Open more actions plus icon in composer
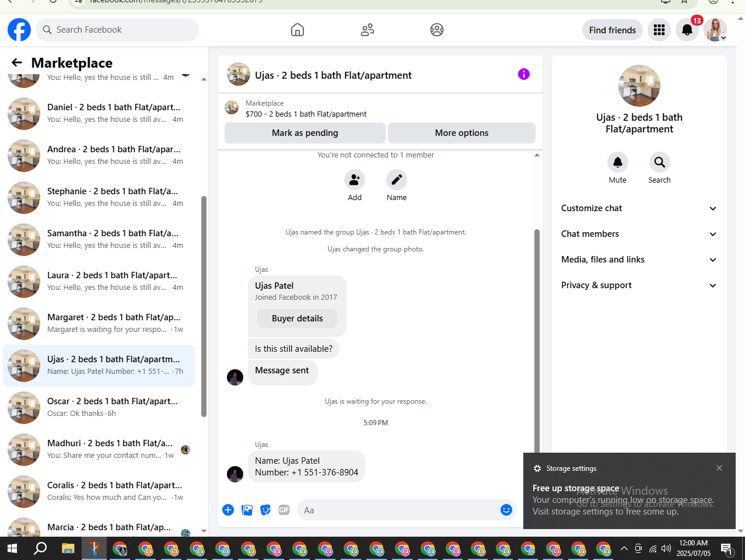Screen dimensions: 745x560 pos(228,510)
